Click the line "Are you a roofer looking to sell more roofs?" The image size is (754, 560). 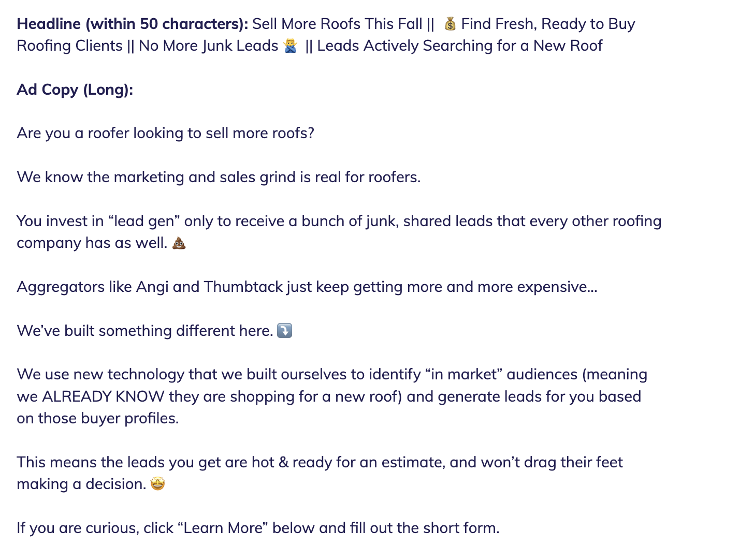[x=166, y=133]
